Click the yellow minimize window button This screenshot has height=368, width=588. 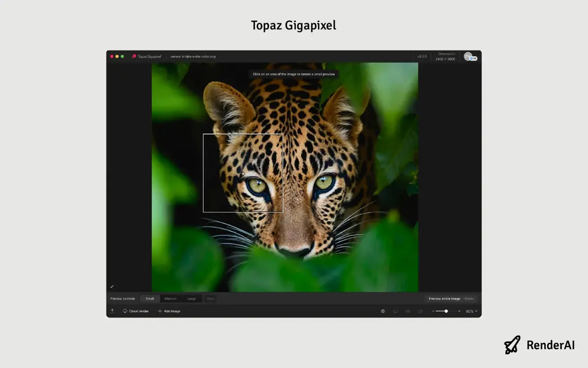pyautogui.click(x=117, y=56)
